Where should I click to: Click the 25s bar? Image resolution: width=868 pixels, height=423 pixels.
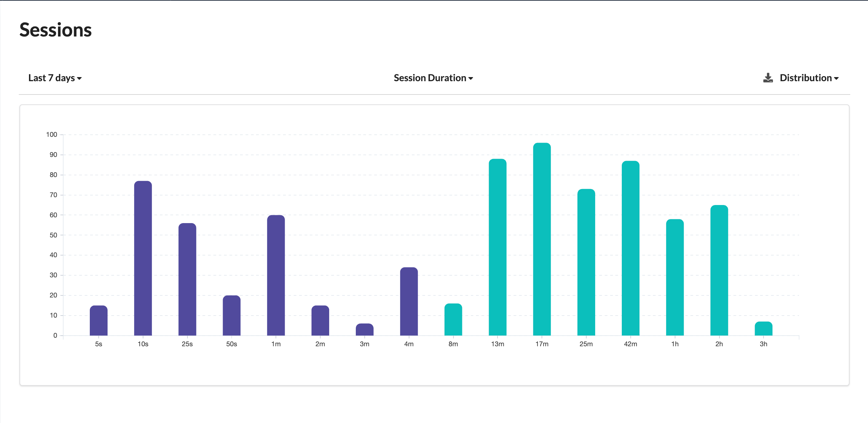click(x=187, y=279)
